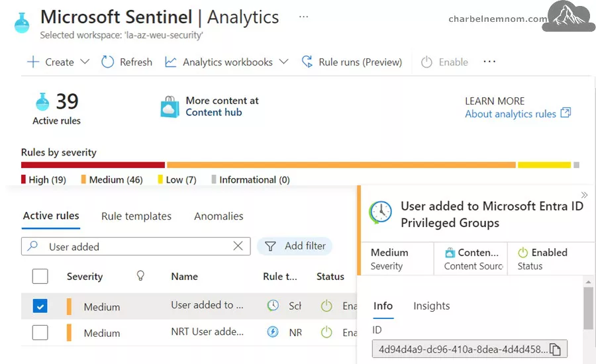Click the power status icon in 'User added to' row
Image resolution: width=596 pixels, height=364 pixels.
(326, 306)
